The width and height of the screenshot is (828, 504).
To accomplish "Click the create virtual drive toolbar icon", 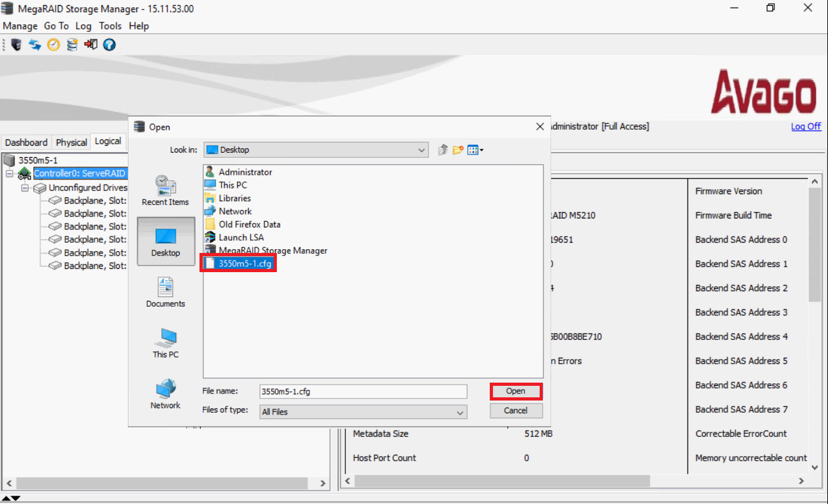I will point(72,45).
